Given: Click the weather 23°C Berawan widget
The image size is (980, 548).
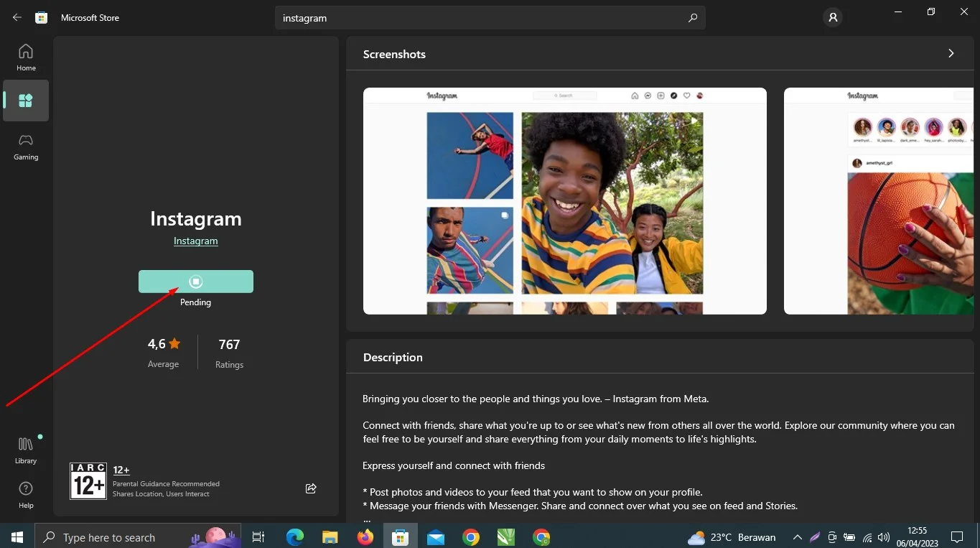Looking at the screenshot, I should [x=732, y=537].
